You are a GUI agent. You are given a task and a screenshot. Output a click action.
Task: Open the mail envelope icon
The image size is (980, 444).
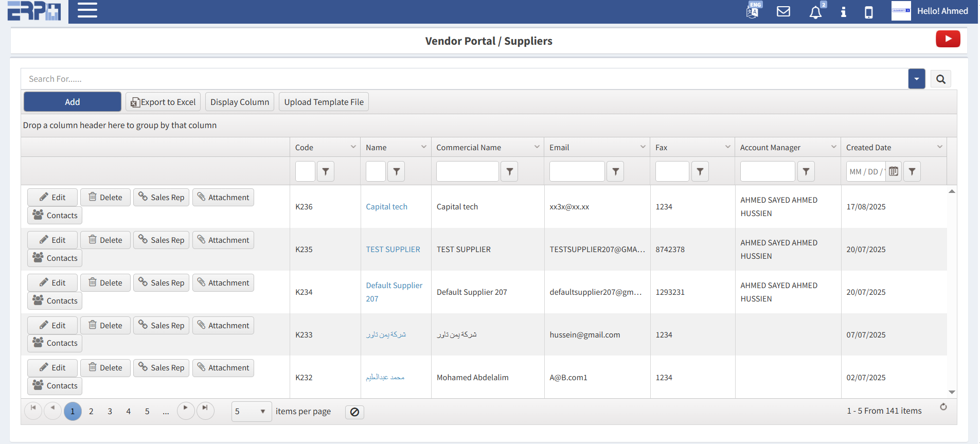click(x=783, y=11)
